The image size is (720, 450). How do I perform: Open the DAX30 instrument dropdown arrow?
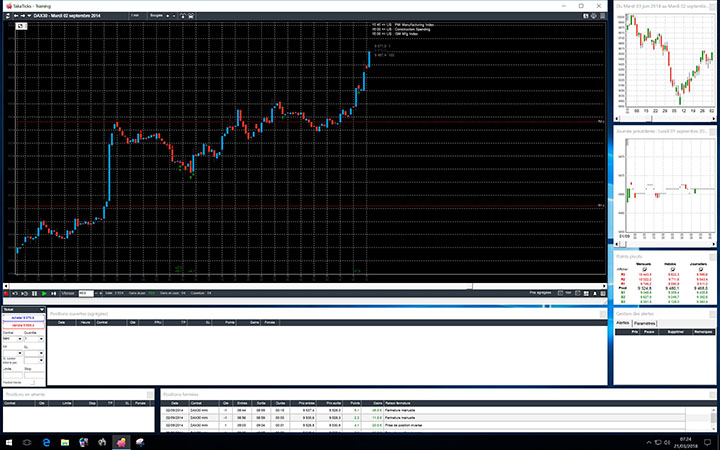coord(29,16)
